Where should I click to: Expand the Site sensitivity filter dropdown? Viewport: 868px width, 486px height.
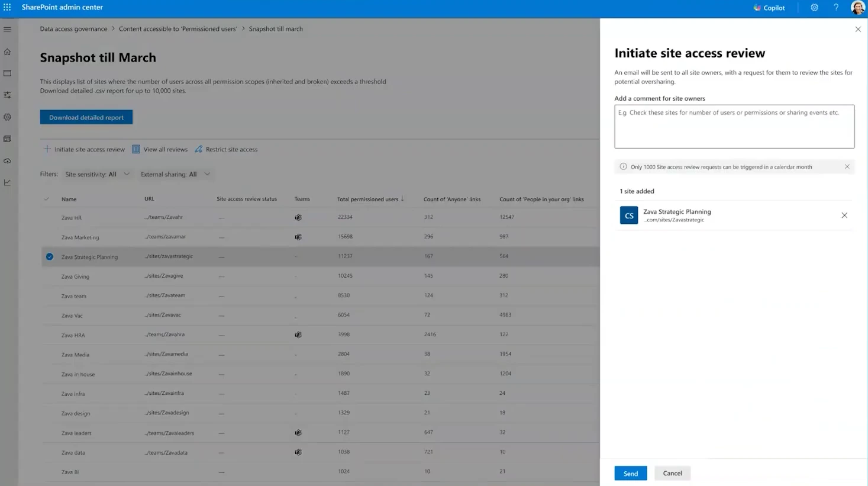coord(98,174)
